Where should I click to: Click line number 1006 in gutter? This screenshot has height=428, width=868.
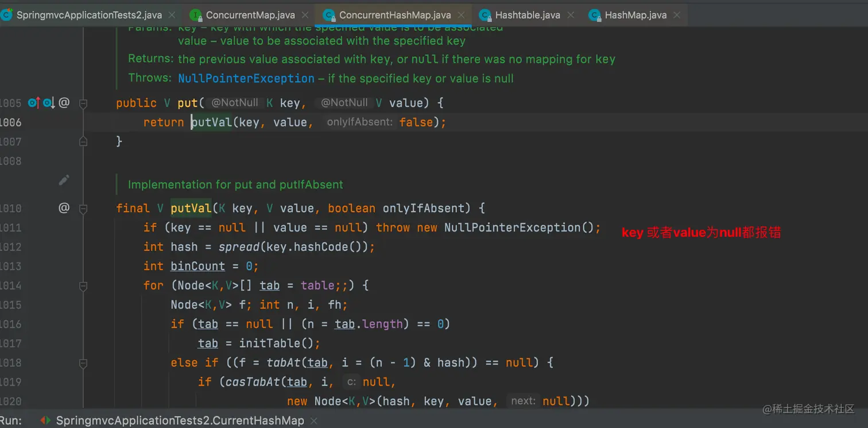10,122
